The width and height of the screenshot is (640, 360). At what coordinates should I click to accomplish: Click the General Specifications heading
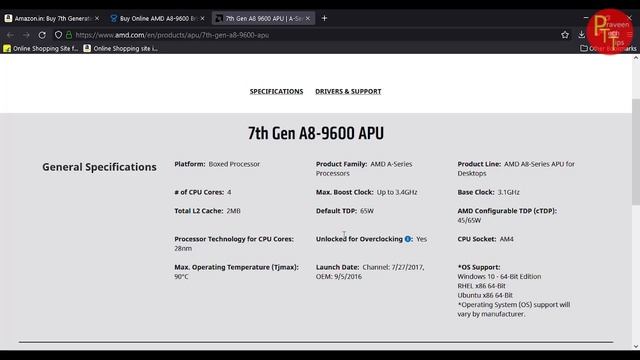(x=99, y=167)
